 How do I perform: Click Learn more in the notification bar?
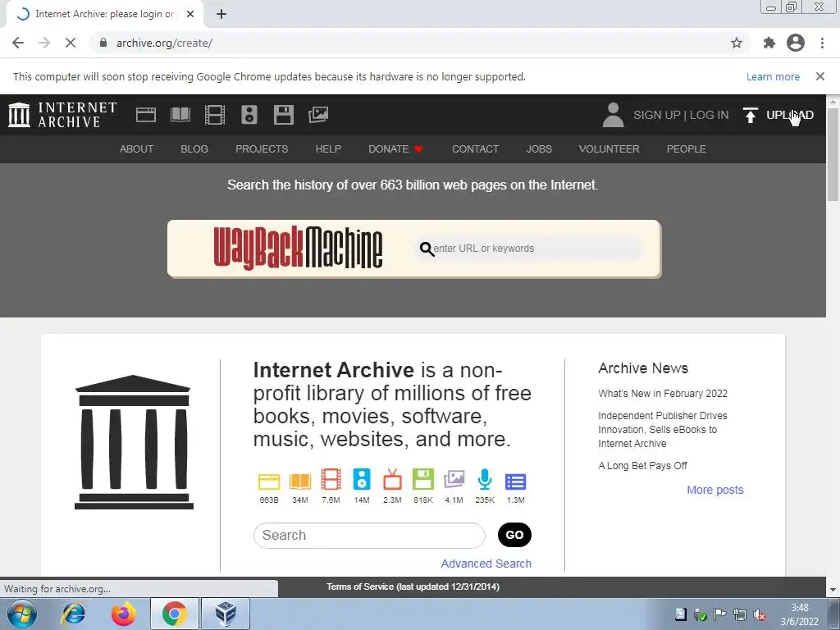[x=773, y=76]
